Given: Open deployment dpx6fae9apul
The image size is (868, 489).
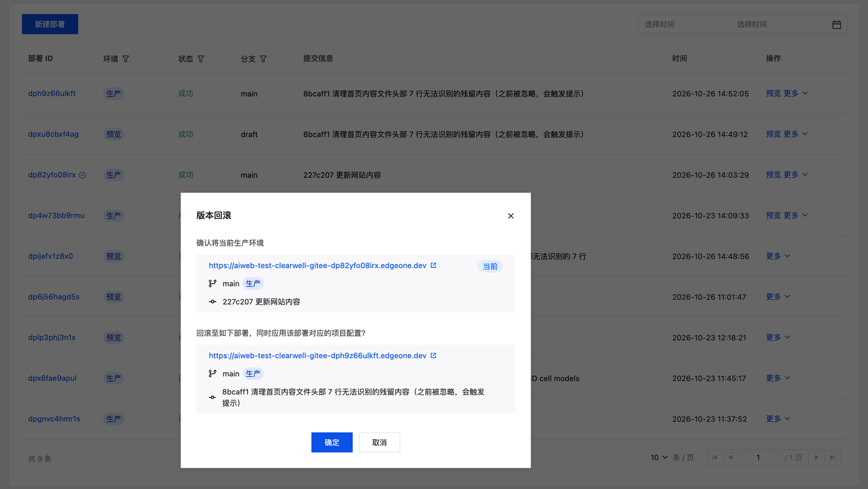Looking at the screenshot, I should pos(53,378).
